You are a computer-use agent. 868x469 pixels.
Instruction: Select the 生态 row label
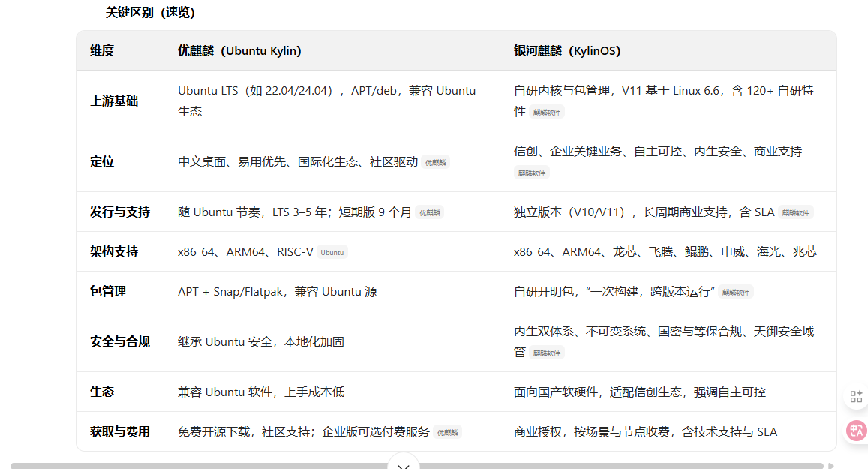[x=102, y=392]
